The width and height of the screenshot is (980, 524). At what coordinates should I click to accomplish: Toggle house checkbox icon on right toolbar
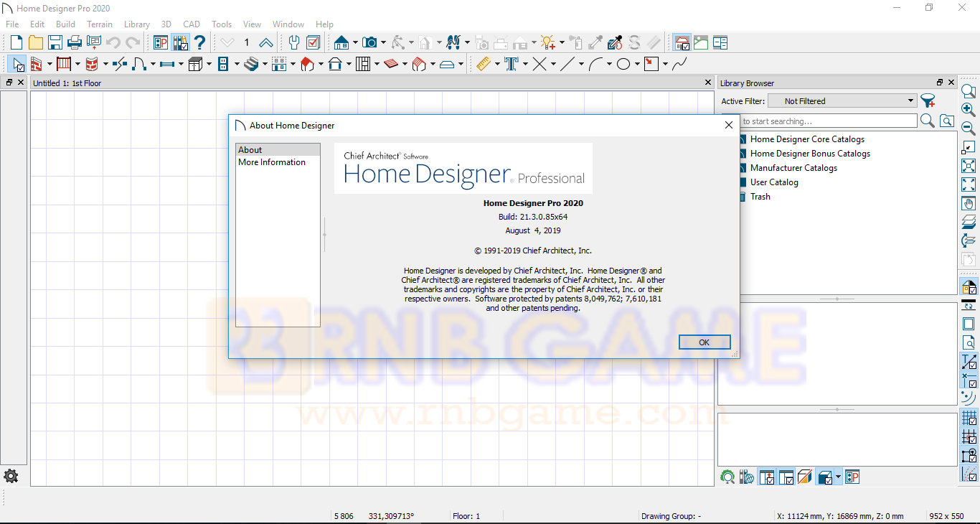(x=969, y=286)
